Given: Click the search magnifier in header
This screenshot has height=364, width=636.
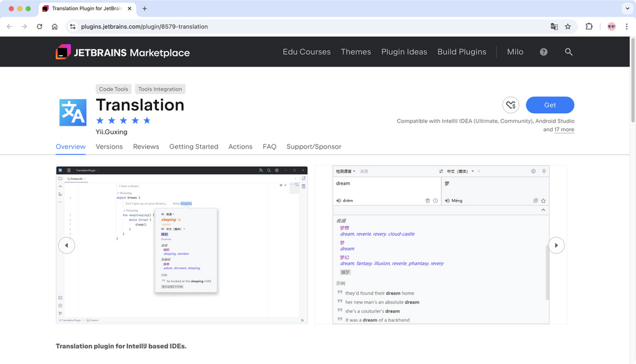Looking at the screenshot, I should click(x=569, y=52).
